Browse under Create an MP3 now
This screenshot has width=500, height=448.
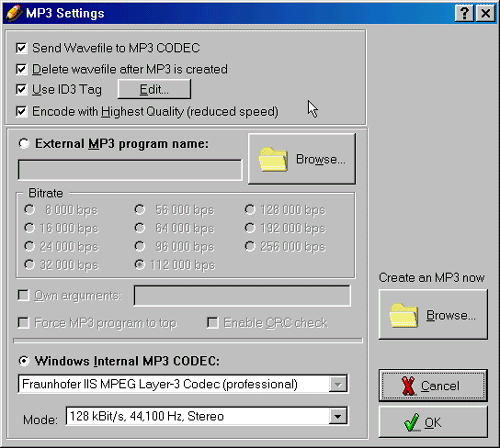(433, 315)
